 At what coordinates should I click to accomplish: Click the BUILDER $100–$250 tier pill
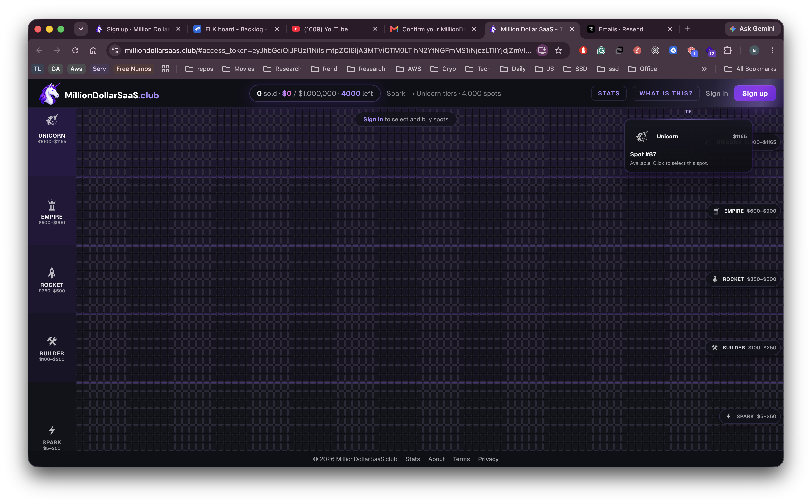click(743, 348)
